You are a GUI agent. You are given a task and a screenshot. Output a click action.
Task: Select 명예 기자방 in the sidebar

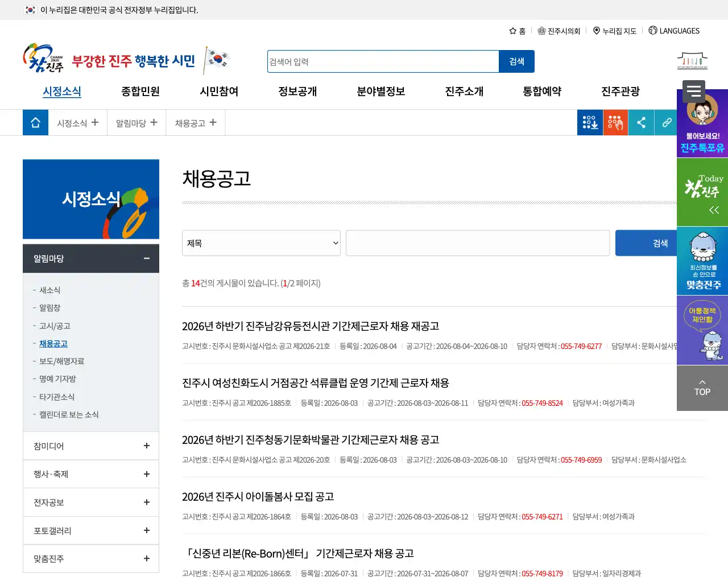(x=57, y=379)
